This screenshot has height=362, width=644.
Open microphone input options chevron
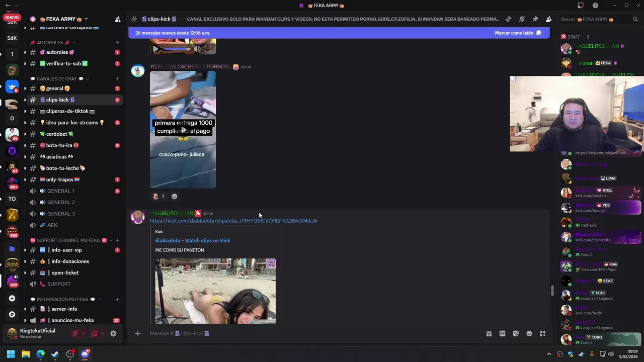point(84,333)
